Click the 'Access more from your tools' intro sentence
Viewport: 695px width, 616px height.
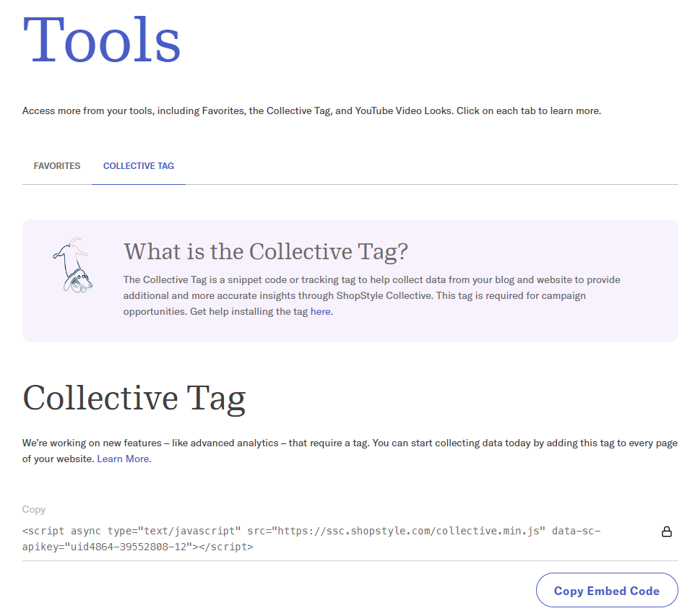pyautogui.click(x=311, y=110)
